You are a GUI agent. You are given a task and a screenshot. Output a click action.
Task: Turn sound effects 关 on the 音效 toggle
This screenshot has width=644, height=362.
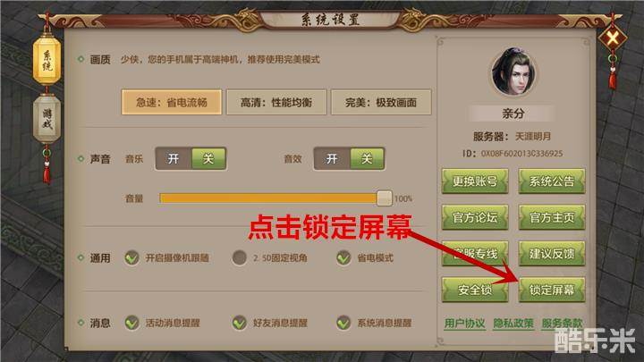coord(367,158)
